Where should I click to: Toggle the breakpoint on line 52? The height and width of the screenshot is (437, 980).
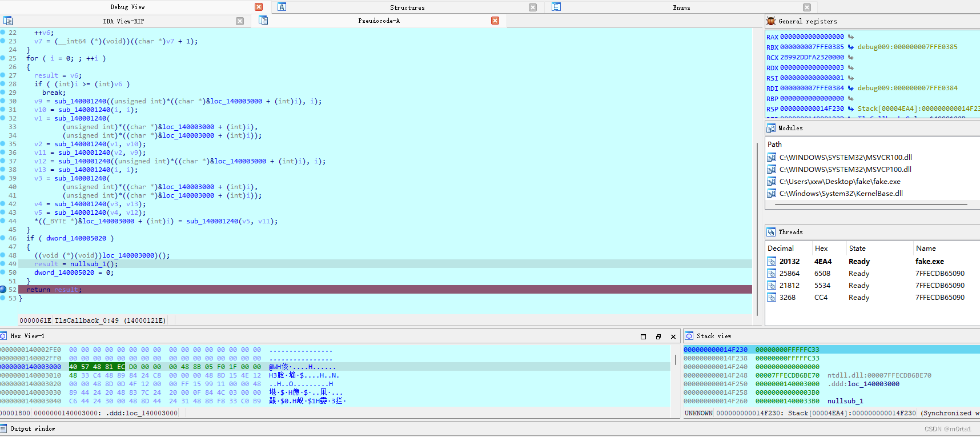coord(3,290)
